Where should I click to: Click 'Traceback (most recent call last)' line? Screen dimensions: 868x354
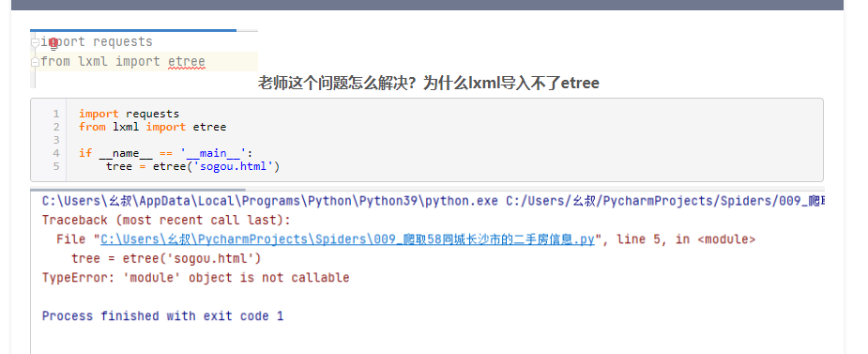tap(166, 221)
